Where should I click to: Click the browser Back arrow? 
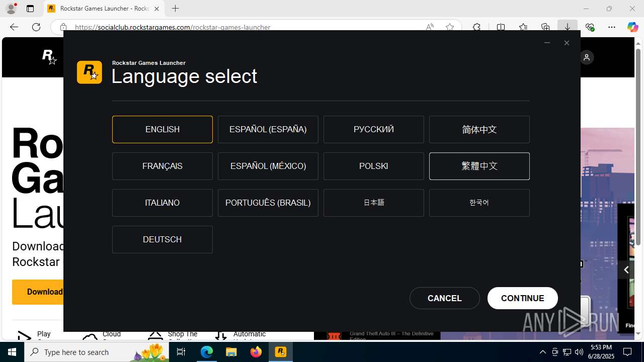click(x=14, y=27)
